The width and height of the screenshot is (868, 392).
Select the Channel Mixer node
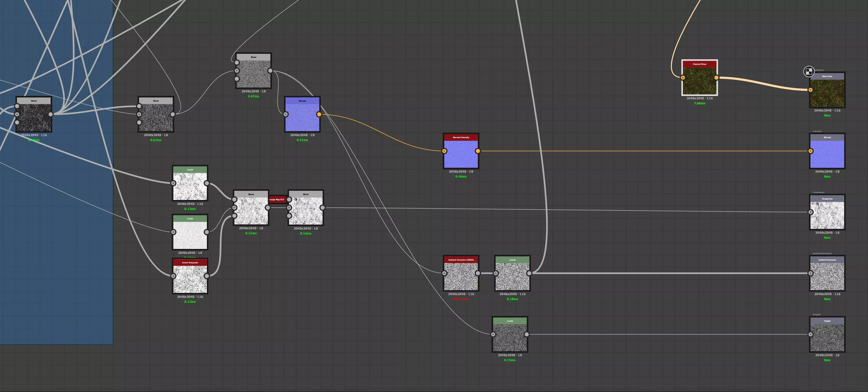pyautogui.click(x=700, y=81)
